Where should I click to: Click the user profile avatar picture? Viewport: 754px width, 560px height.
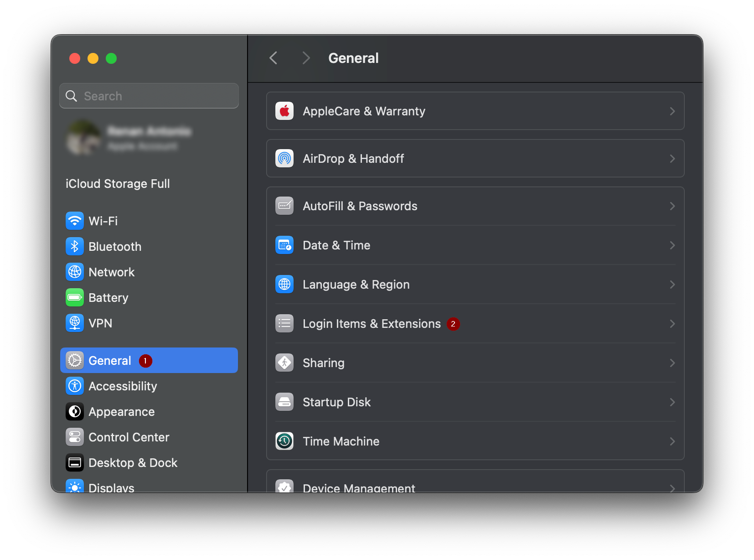83,137
